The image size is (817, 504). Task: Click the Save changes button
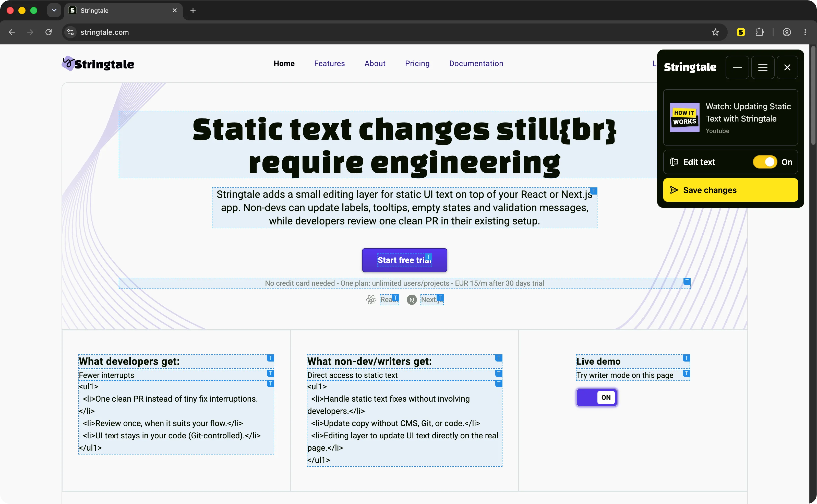[730, 190]
